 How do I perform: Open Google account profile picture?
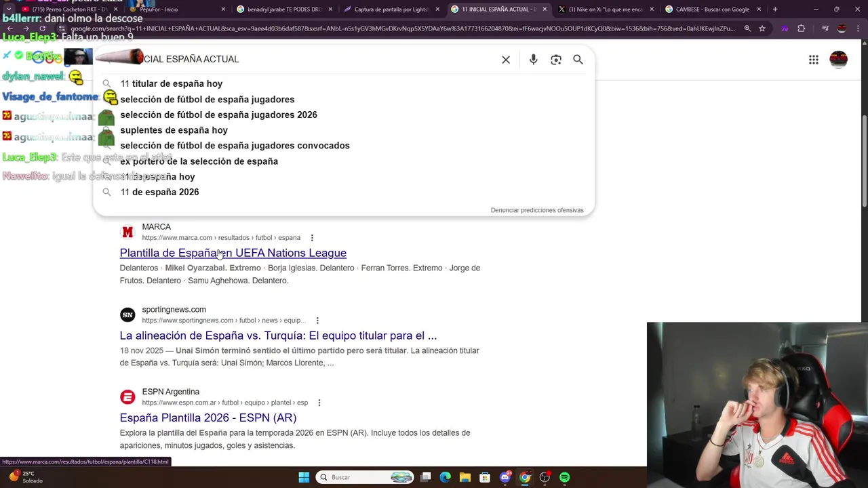coord(839,60)
